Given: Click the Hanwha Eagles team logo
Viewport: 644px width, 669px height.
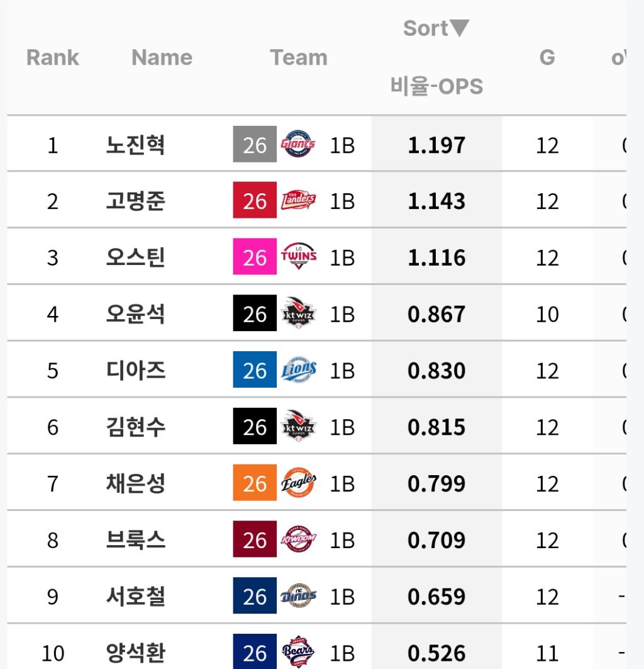Looking at the screenshot, I should coord(298,483).
